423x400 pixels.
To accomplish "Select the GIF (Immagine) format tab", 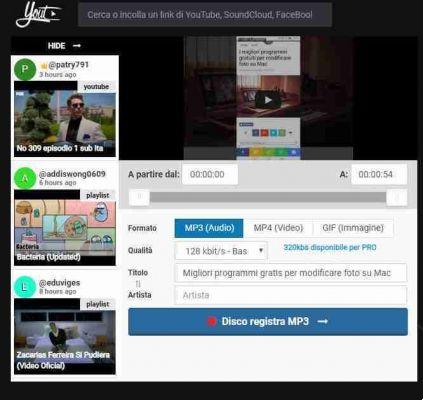I will (x=353, y=228).
